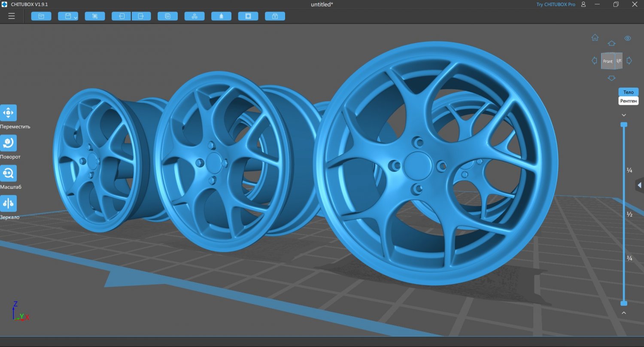Click the upward view rotation arrow
This screenshot has width=644, height=347.
(611, 43)
